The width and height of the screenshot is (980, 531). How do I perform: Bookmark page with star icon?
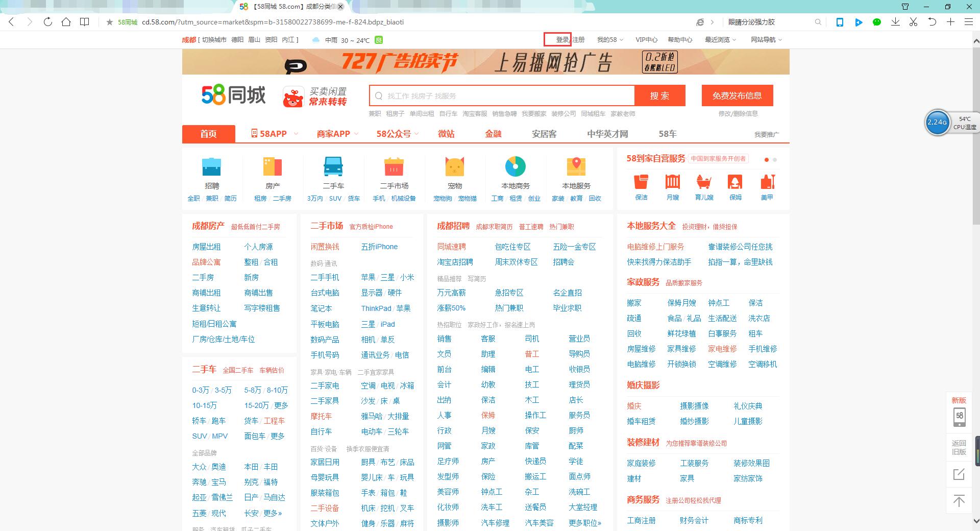coord(109,22)
